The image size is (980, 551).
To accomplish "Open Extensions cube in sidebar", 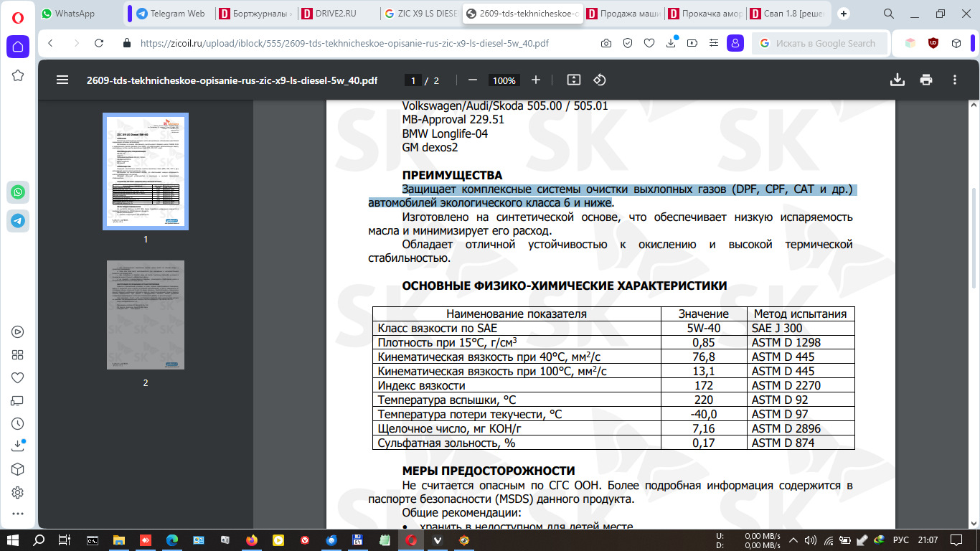I will (x=18, y=469).
